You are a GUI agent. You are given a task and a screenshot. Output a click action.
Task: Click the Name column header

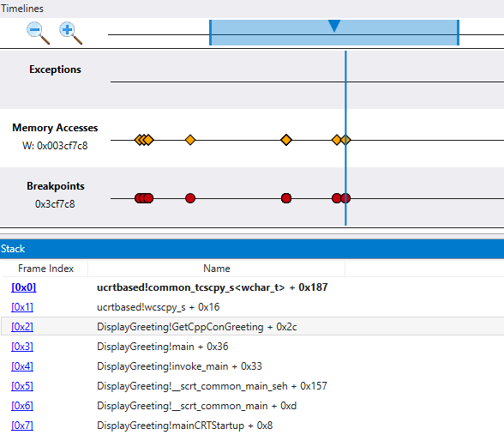click(x=216, y=269)
